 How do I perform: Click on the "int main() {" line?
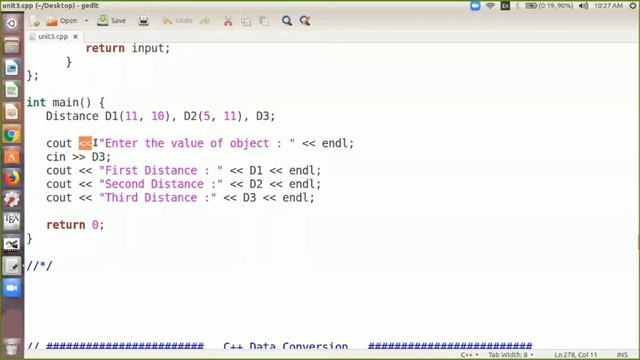tap(66, 102)
